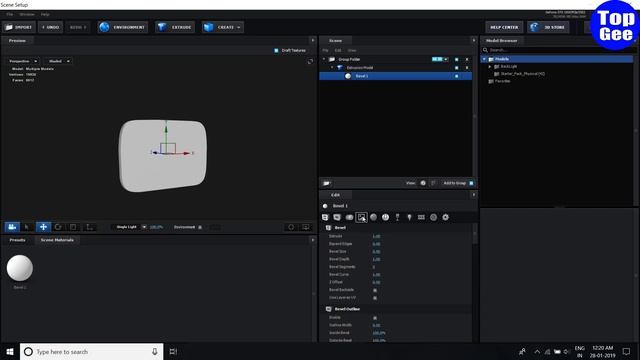Screen dimensions: 640x360
Task: Edit the Extrude value field
Action: point(376,236)
